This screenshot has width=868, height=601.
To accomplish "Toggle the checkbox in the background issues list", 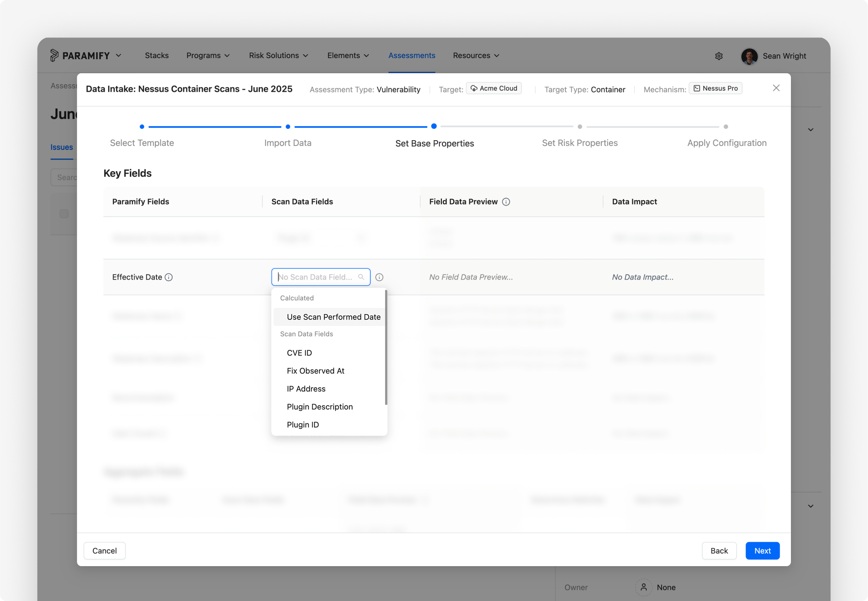I will coord(64,214).
